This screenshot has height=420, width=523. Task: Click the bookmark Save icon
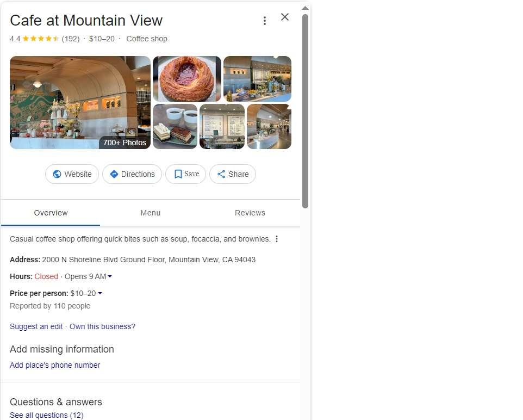pyautogui.click(x=178, y=174)
